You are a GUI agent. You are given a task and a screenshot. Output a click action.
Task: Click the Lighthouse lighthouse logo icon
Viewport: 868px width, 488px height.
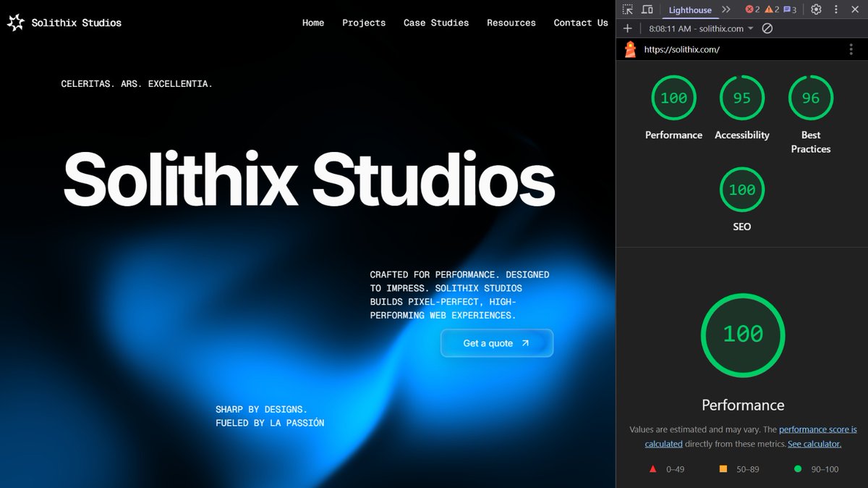pyautogui.click(x=630, y=49)
